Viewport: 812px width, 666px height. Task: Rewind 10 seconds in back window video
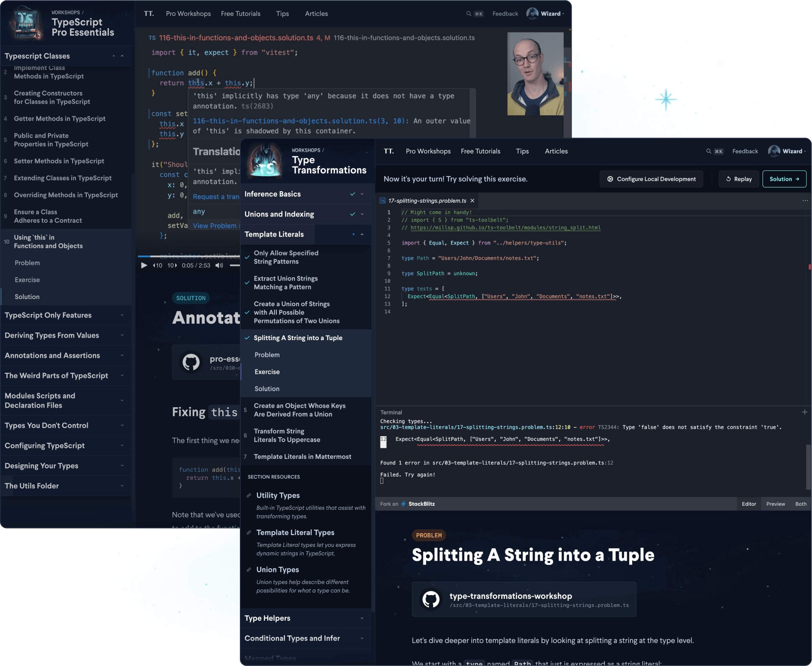coord(157,265)
